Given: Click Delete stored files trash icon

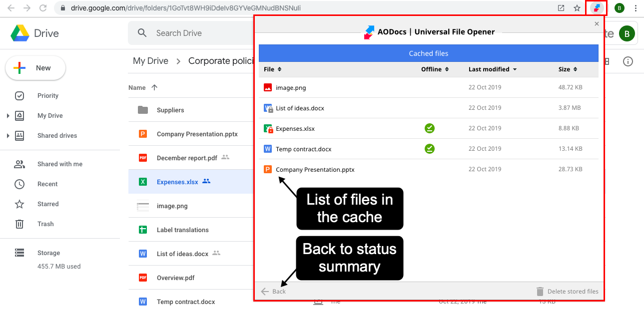Looking at the screenshot, I should pos(540,291).
